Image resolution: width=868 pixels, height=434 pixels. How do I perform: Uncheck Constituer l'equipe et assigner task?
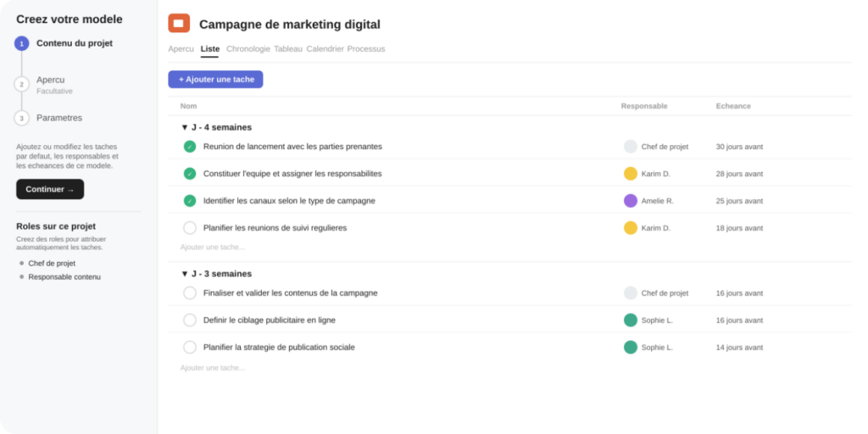[190, 174]
